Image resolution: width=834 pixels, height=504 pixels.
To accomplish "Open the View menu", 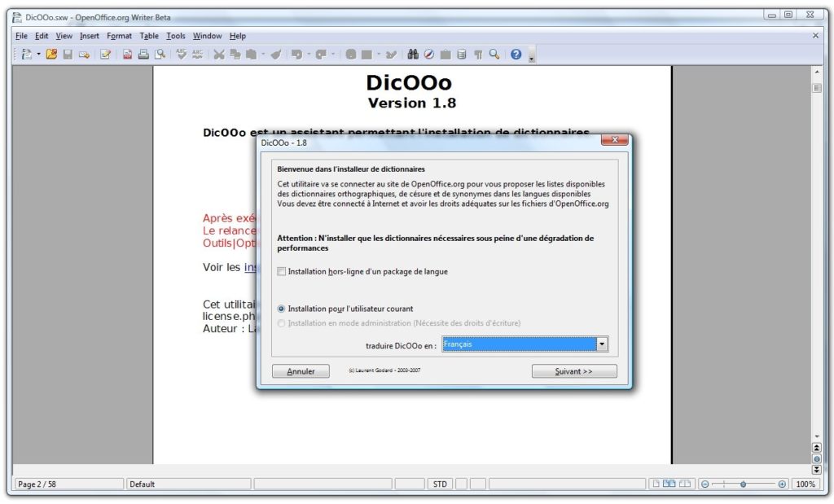I will [64, 36].
